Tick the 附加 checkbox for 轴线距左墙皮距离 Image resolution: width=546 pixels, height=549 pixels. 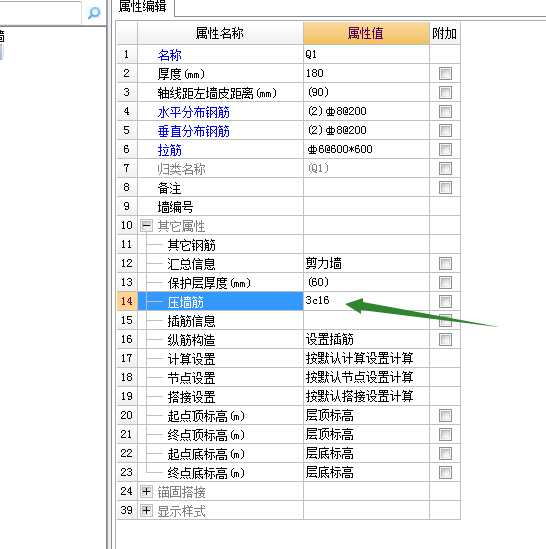click(445, 92)
